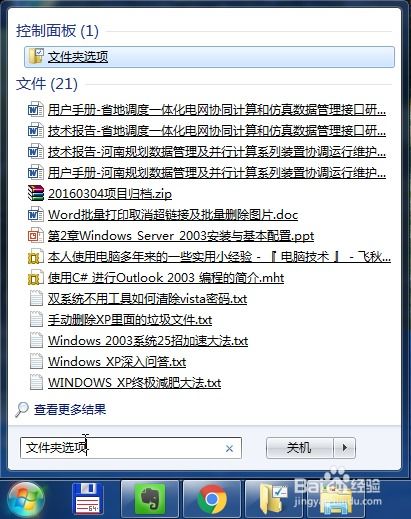Click the floppy disk taskbar icon

tap(88, 499)
